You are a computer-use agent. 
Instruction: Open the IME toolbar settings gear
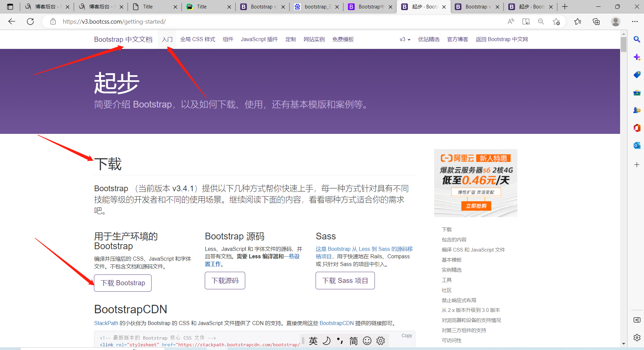pos(381,341)
